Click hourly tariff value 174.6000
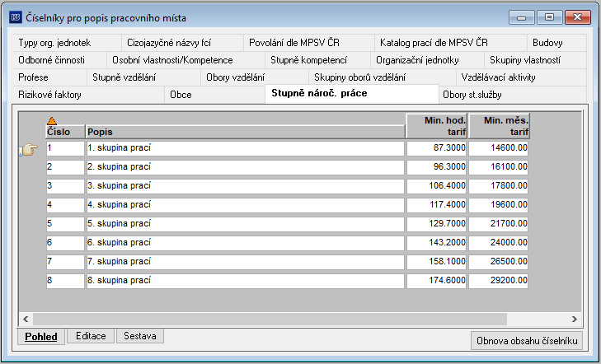 pyautogui.click(x=436, y=281)
